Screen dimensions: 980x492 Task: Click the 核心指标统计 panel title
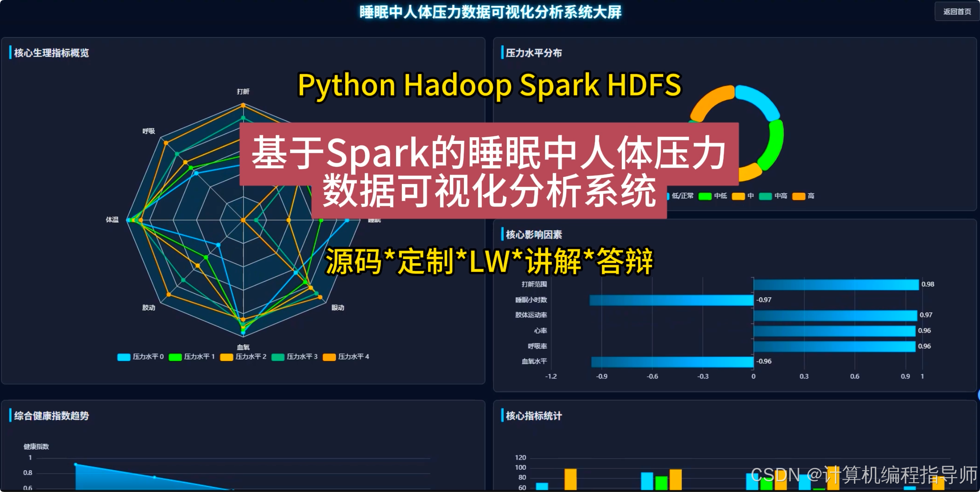[534, 416]
